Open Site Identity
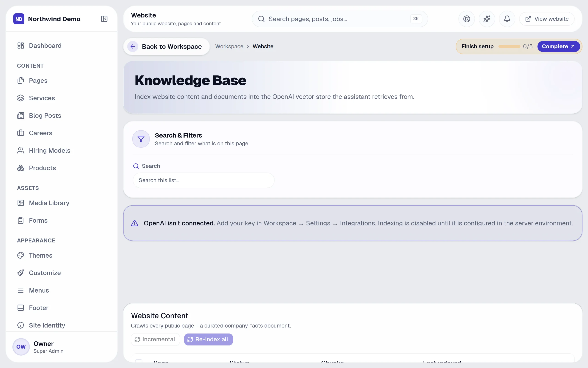 click(x=62, y=325)
